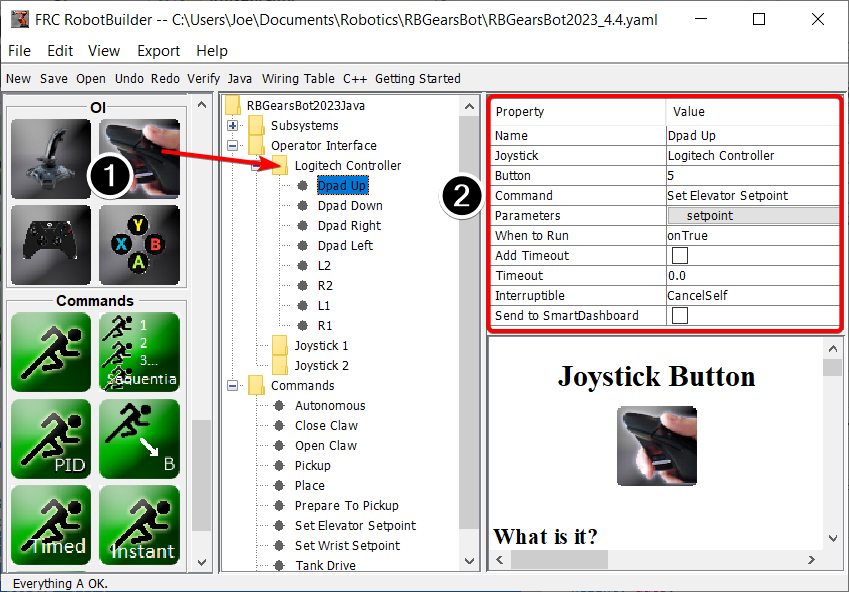
Task: Click the Joystick 1 folder icon
Action: point(280,346)
